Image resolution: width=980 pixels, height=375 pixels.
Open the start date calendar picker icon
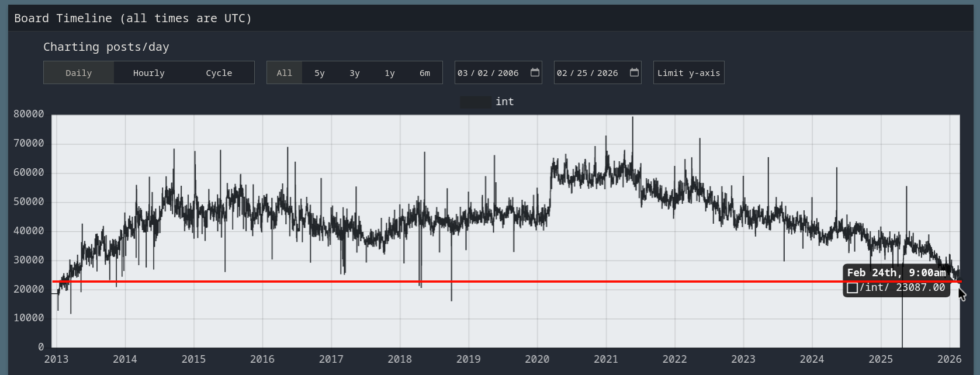pos(535,72)
